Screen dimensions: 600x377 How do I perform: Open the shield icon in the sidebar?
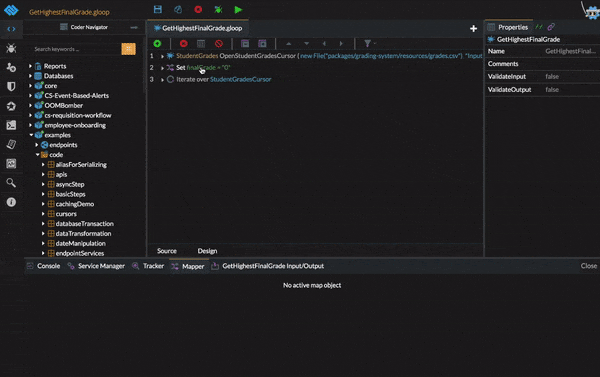[11, 86]
